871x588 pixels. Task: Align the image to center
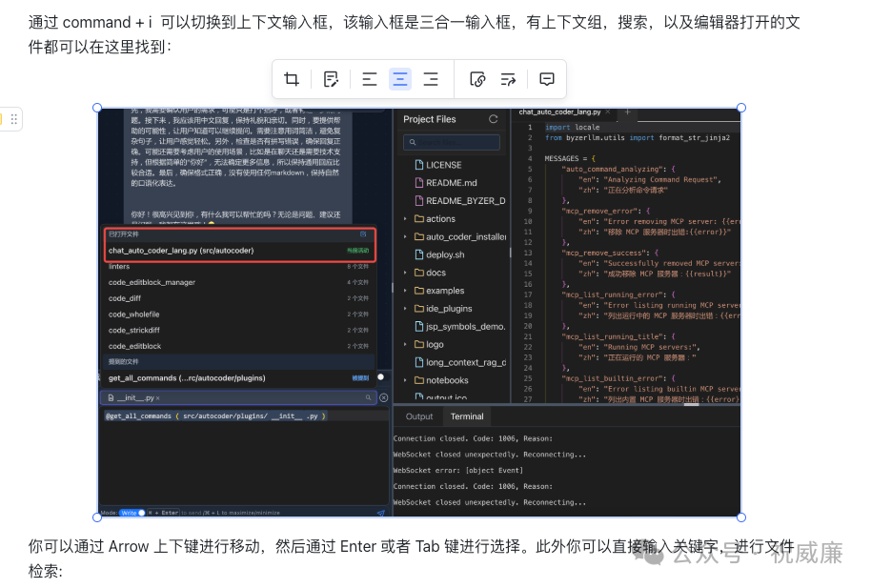point(399,79)
